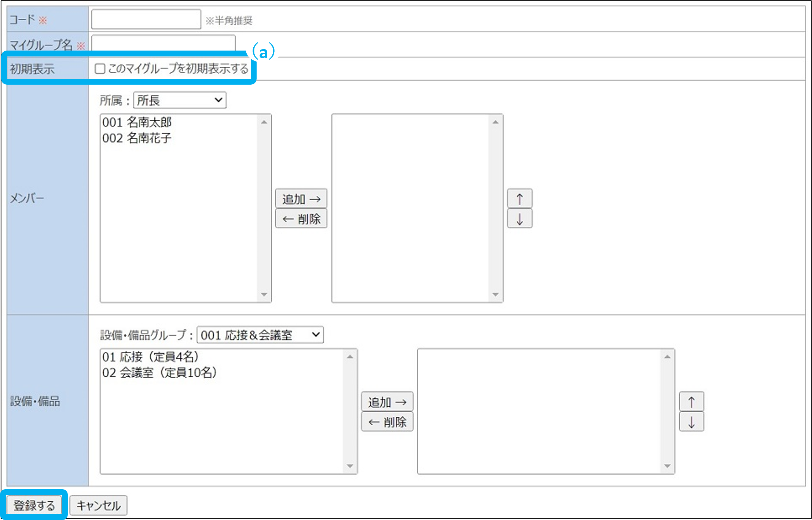Open 設備・備品グループ dropdown 001 応接&会議室
812x520 pixels.
[x=260, y=335]
